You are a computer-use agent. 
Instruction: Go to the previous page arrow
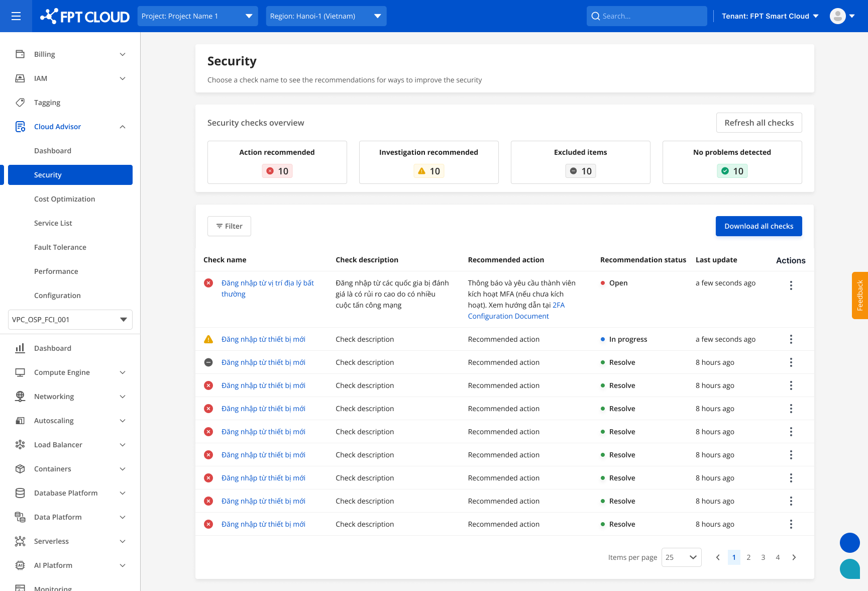click(718, 557)
